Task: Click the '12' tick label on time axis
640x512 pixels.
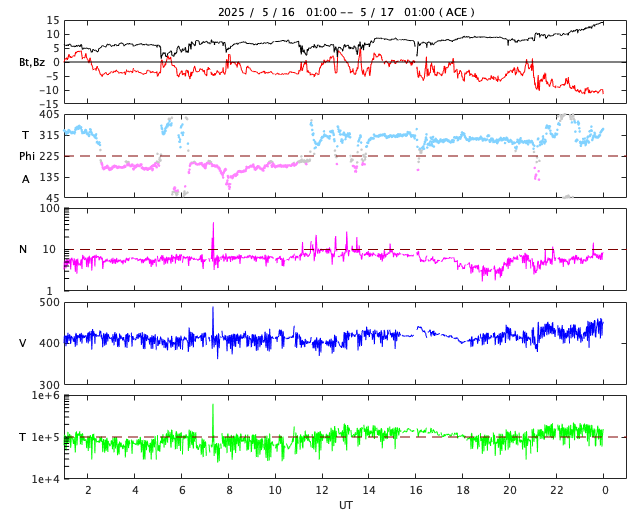Action: tap(322, 490)
